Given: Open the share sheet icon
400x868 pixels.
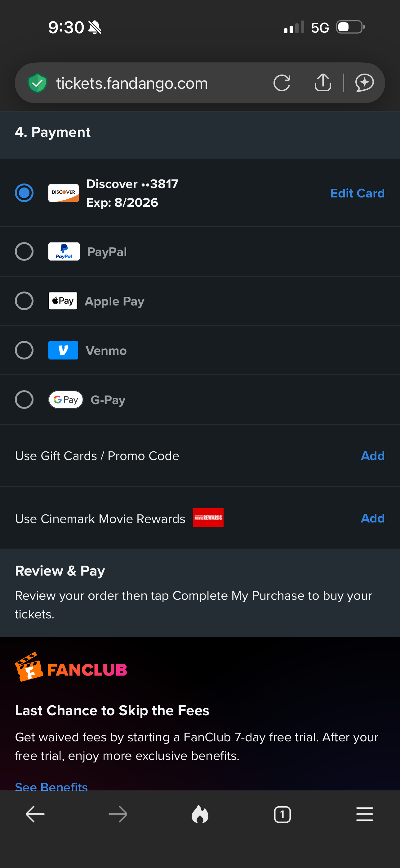Looking at the screenshot, I should [323, 83].
